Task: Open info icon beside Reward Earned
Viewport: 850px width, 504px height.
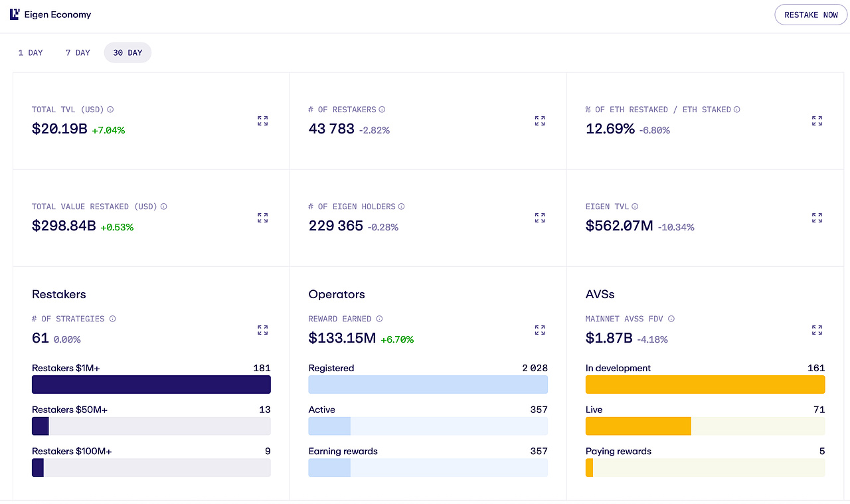Action: (379, 319)
